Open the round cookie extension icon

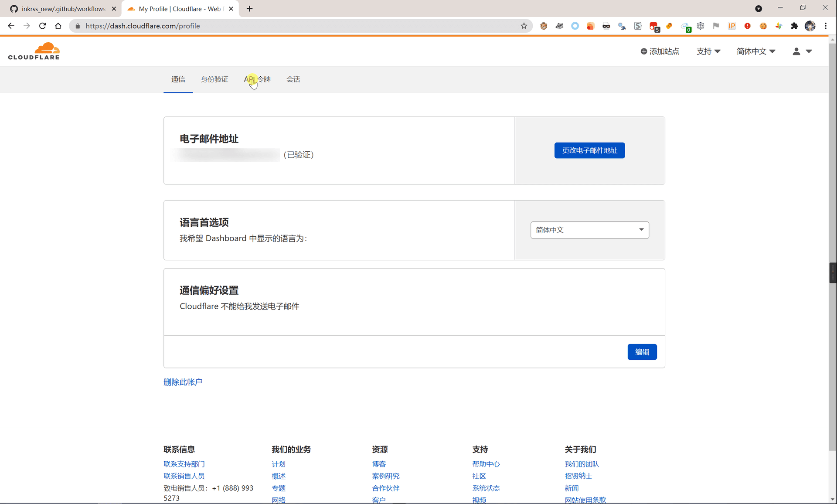pos(763,26)
